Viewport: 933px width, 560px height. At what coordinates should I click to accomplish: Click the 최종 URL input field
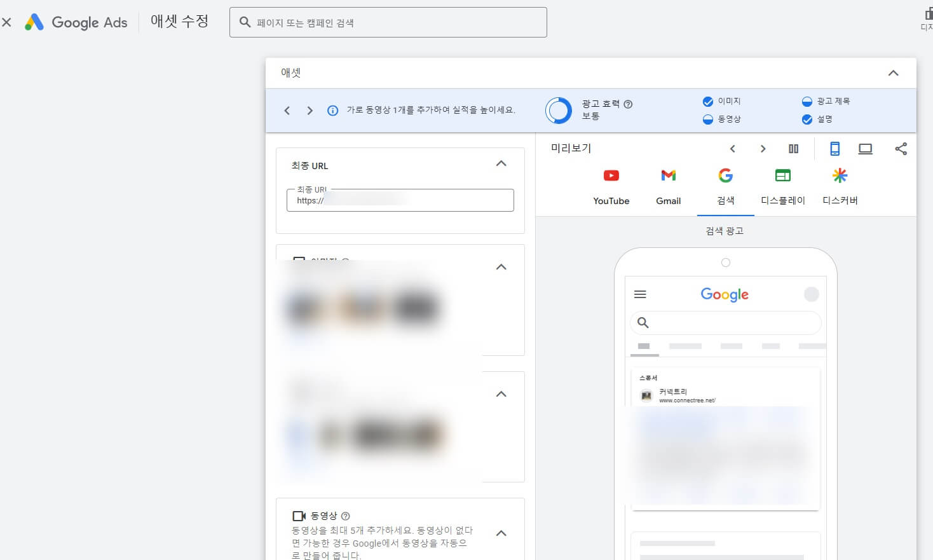click(x=400, y=200)
